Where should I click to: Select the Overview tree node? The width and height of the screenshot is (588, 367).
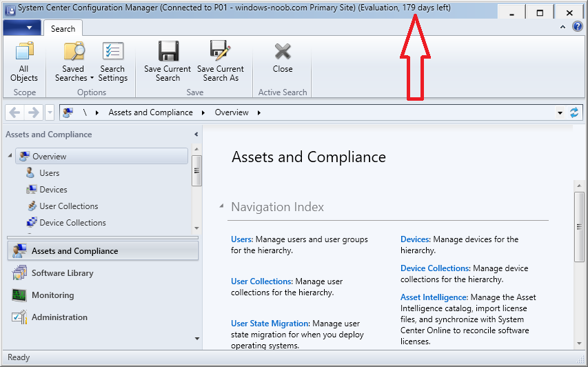click(101, 156)
